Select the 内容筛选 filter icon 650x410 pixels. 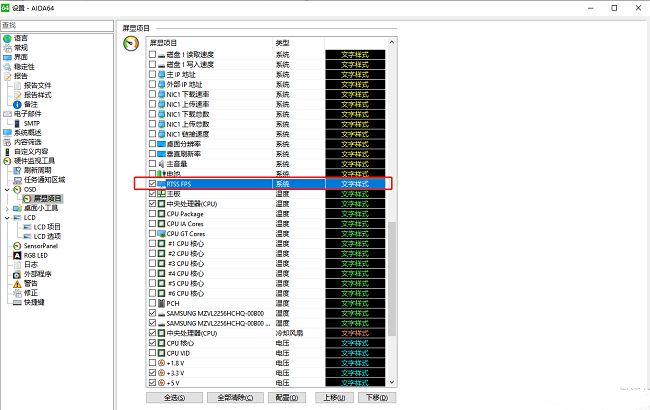[7, 142]
